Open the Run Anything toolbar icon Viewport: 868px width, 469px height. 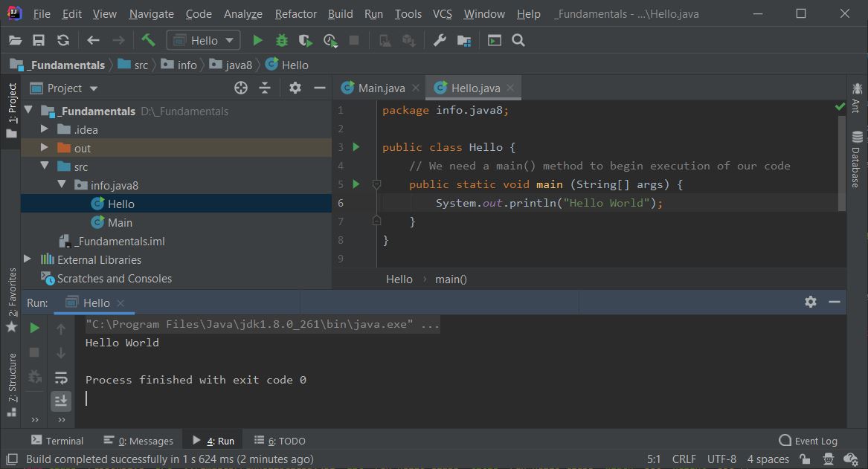click(495, 40)
